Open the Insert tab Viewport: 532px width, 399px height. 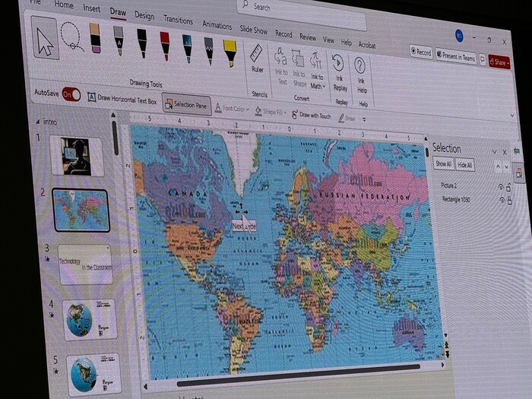[x=92, y=8]
